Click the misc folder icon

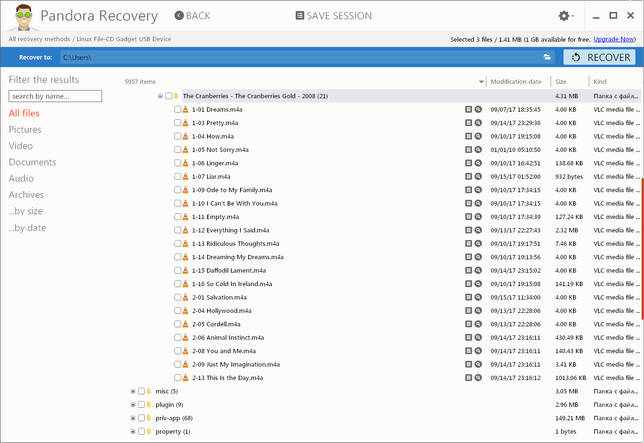[x=150, y=391]
